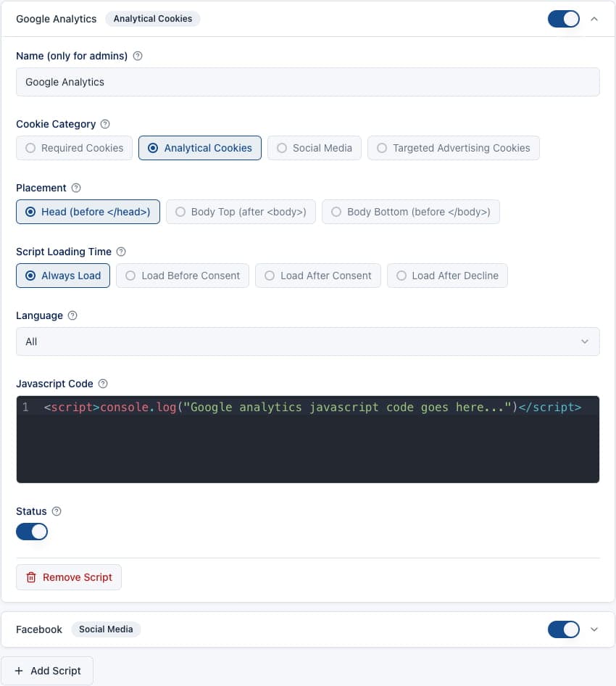Select Load After Decline option
Image resolution: width=616 pixels, height=686 pixels.
point(447,276)
